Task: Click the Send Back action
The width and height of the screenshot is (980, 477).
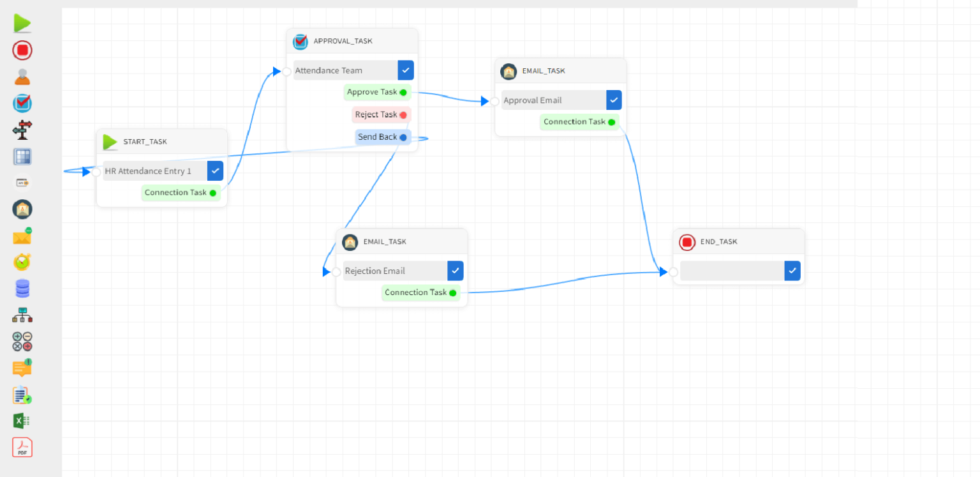Action: click(x=381, y=137)
